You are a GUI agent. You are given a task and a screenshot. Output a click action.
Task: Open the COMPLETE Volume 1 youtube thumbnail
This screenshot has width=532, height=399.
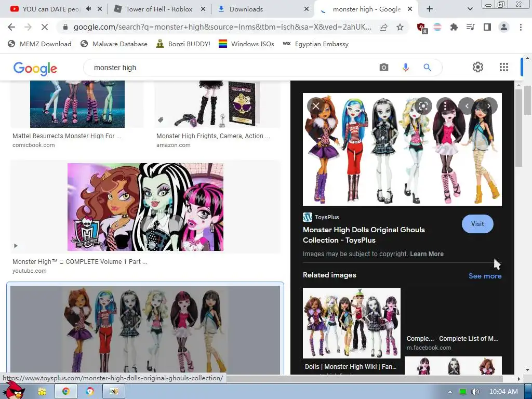145,207
